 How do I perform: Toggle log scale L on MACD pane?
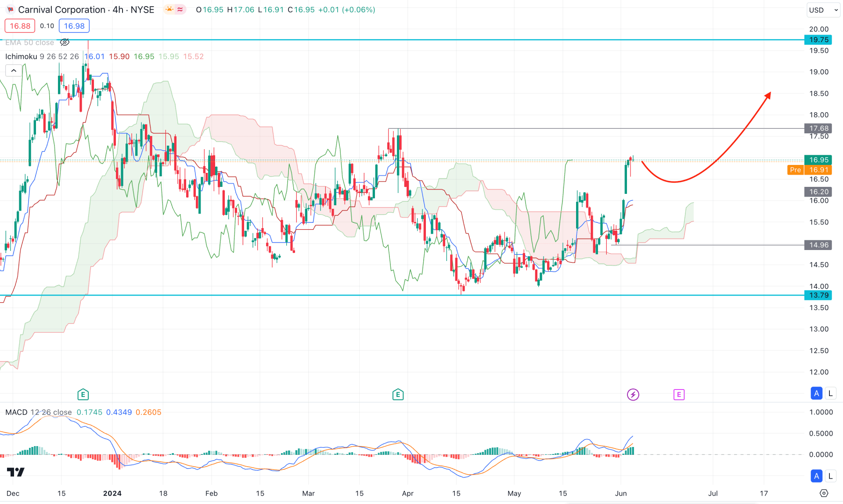pyautogui.click(x=830, y=476)
